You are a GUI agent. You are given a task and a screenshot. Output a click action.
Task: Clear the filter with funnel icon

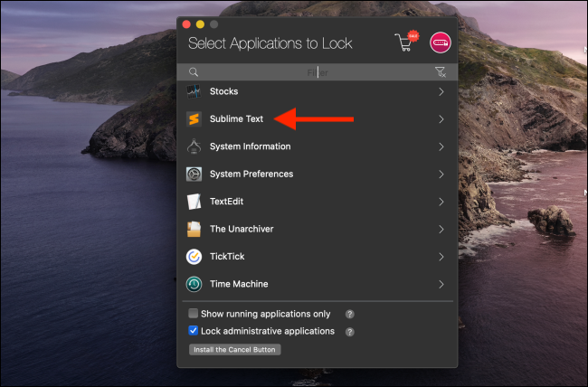click(441, 72)
